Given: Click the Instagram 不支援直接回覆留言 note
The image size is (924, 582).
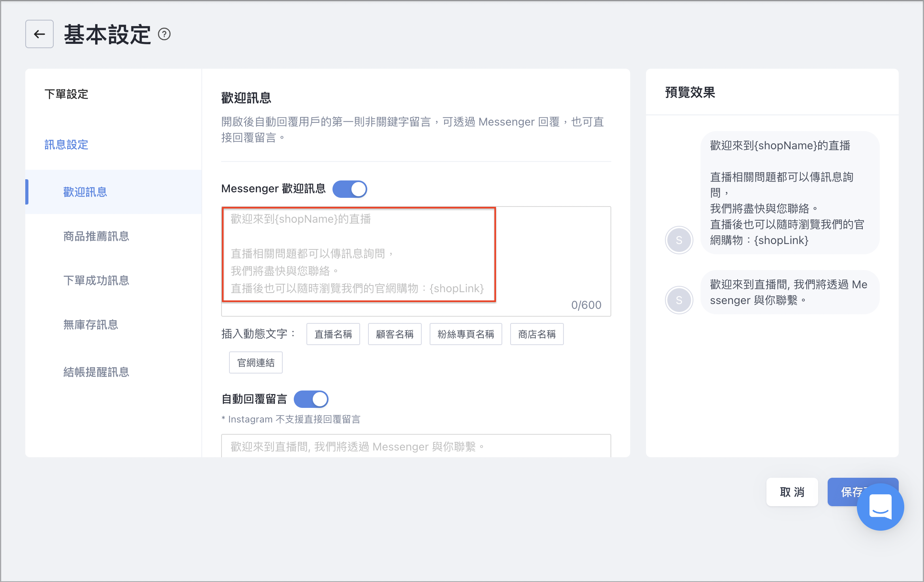Looking at the screenshot, I should [291, 419].
